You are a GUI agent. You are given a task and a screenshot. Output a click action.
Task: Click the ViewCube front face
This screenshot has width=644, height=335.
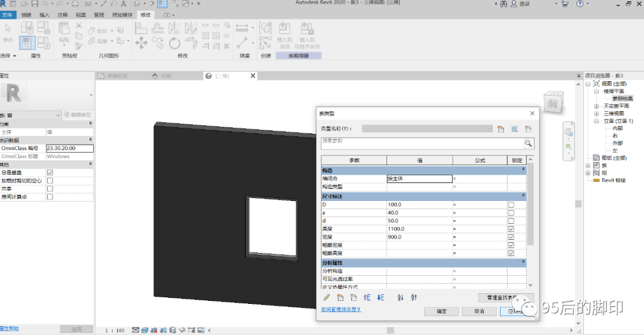click(553, 104)
